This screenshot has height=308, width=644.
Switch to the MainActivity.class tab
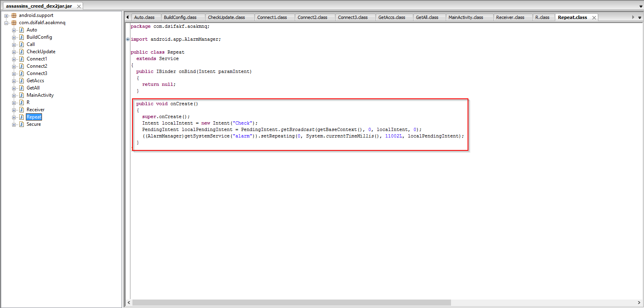(x=466, y=17)
